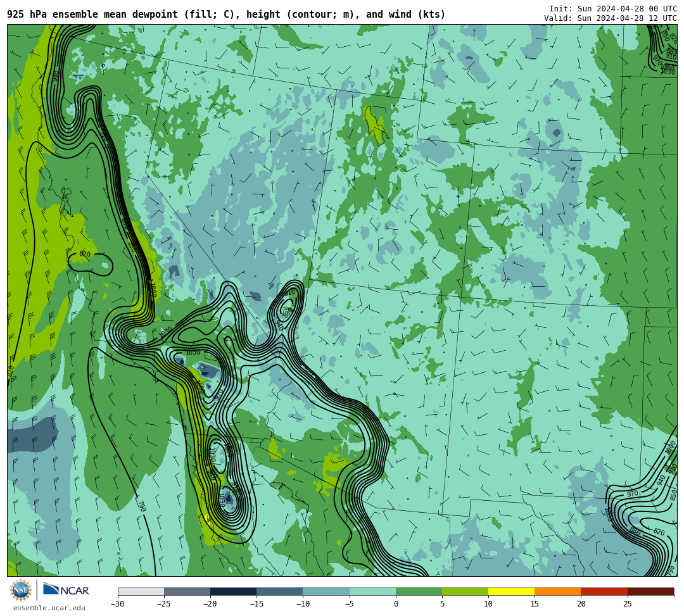The image size is (684, 616).
Task: Click the -15 colorbar tick label
Action: coord(256,604)
